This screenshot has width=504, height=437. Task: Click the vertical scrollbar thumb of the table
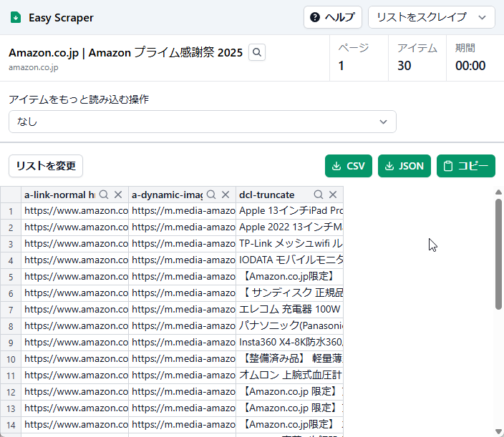coord(498,254)
